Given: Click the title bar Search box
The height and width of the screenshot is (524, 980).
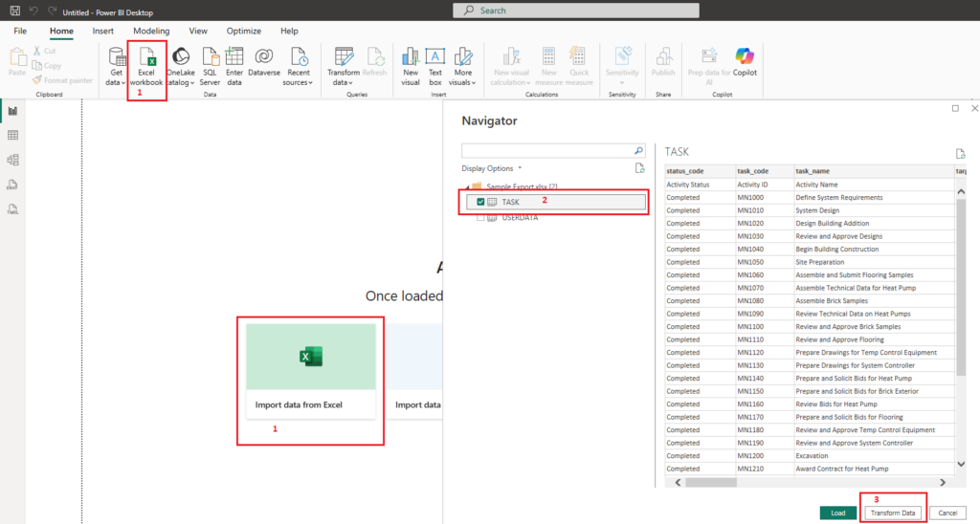Looking at the screenshot, I should point(575,11).
